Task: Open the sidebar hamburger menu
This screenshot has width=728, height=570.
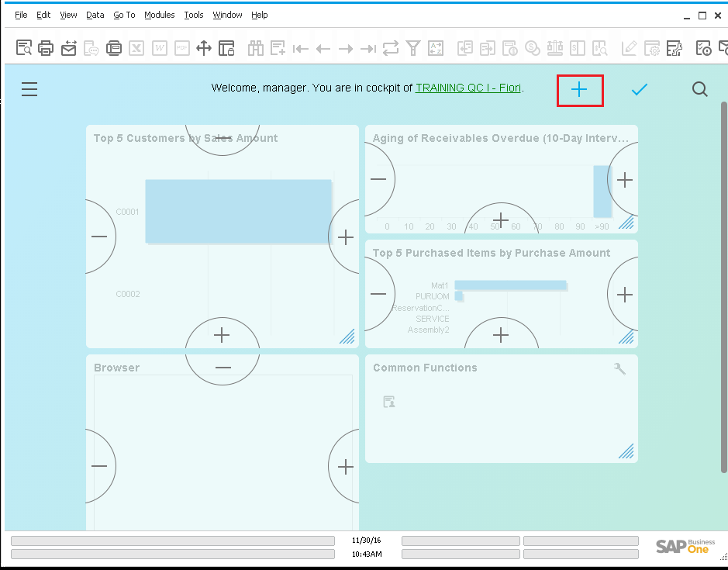Action: click(x=29, y=88)
